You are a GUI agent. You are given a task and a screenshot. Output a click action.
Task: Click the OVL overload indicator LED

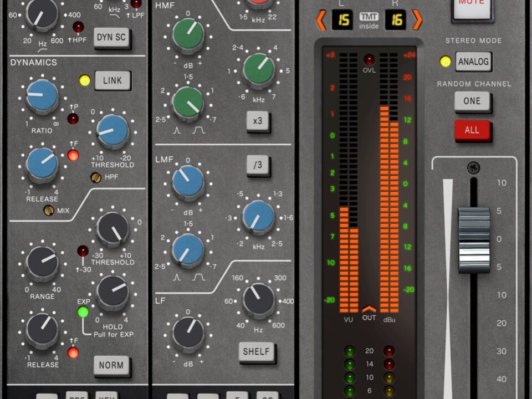[x=369, y=59]
